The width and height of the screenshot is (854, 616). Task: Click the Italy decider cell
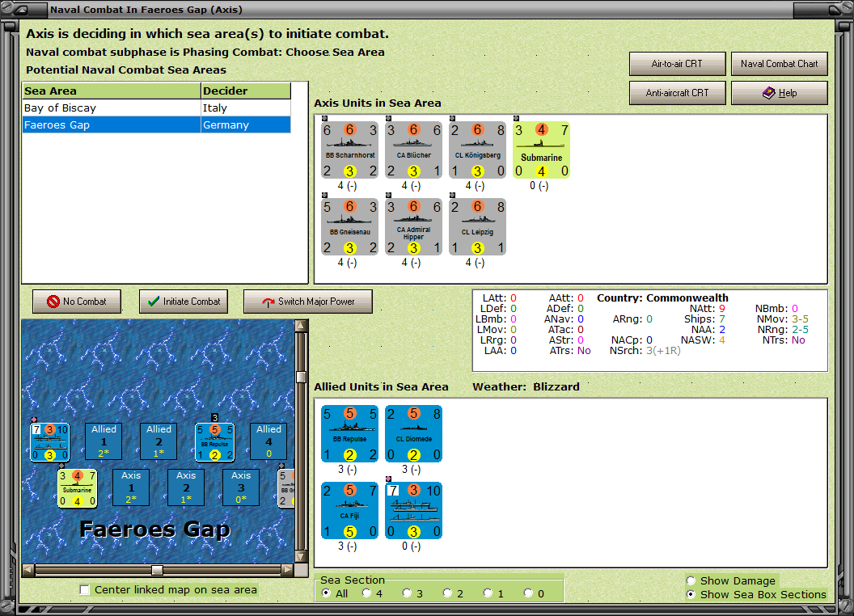(246, 108)
